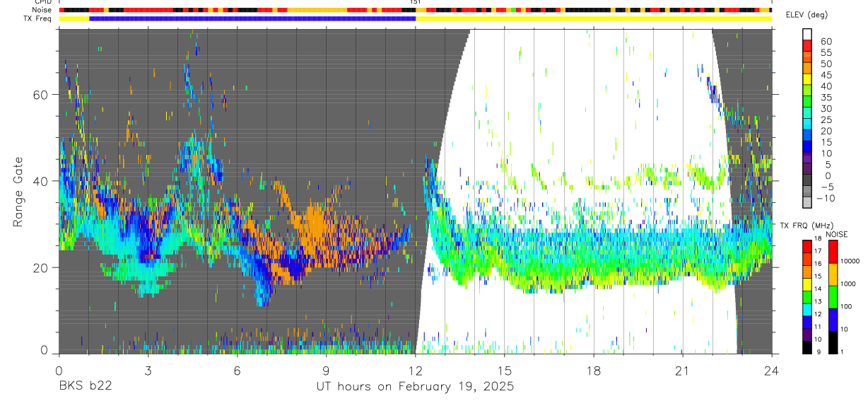Click the red swatch in NOISE legend
Screen dimensions: 868x401
click(832, 251)
